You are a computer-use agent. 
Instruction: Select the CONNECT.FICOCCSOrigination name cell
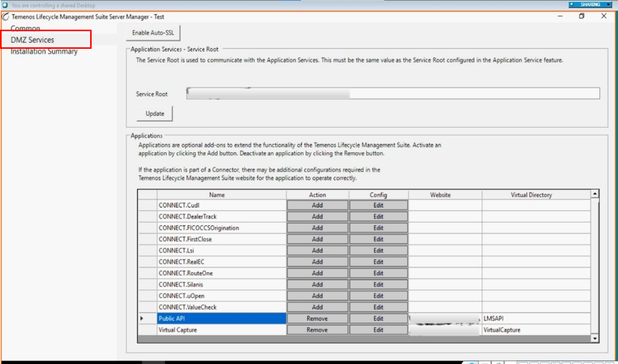(222, 228)
